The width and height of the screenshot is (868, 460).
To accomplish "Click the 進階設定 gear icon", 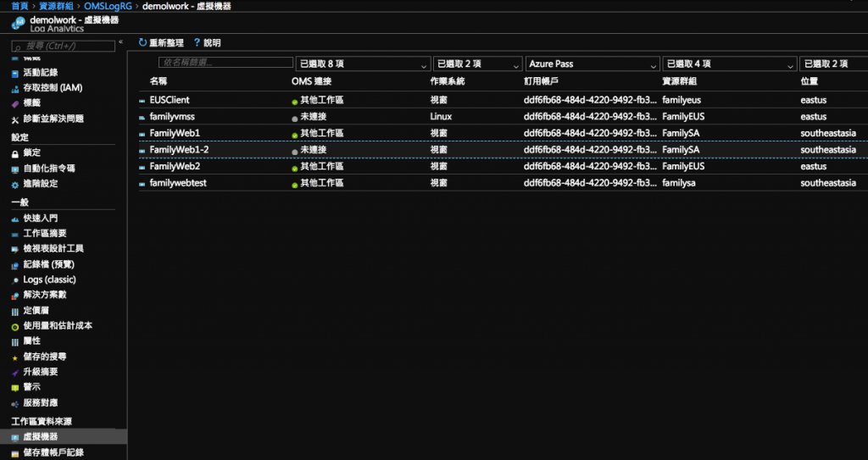I will pos(15,185).
